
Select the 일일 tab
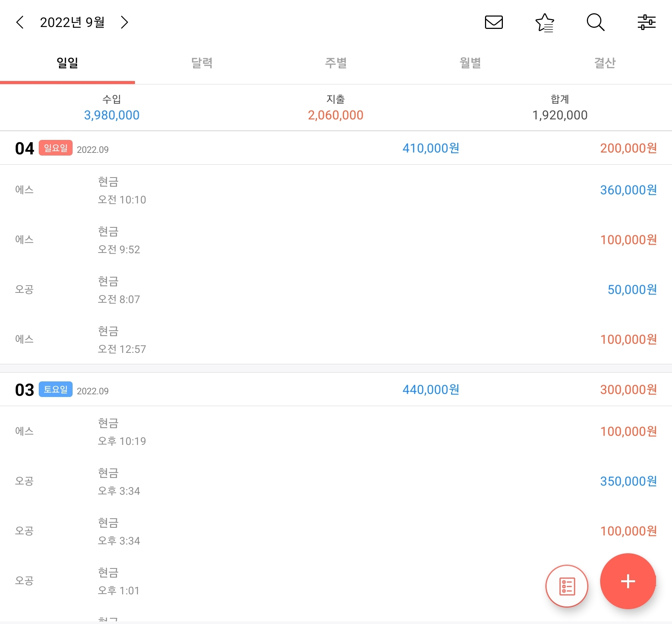67,63
